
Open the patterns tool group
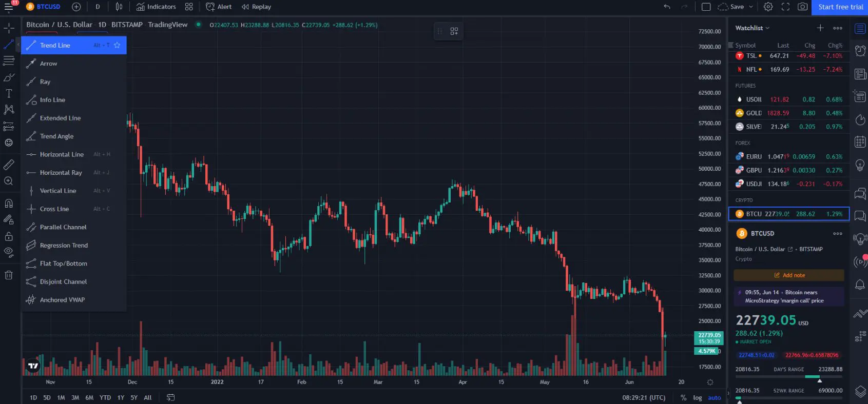(9, 110)
